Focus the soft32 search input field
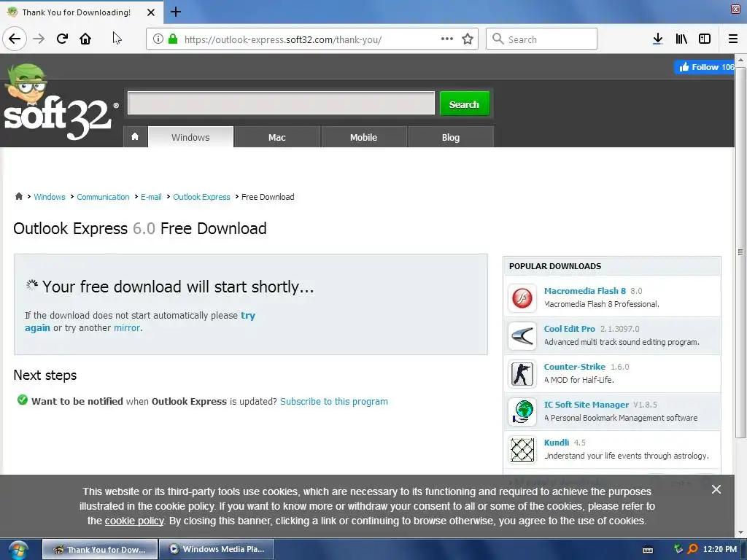This screenshot has width=747, height=560. point(281,103)
